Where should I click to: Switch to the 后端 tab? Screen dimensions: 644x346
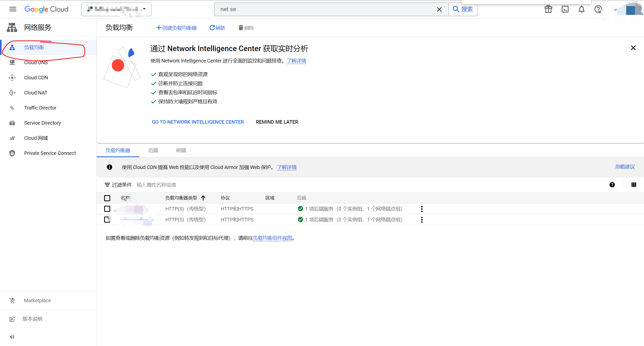(x=153, y=150)
